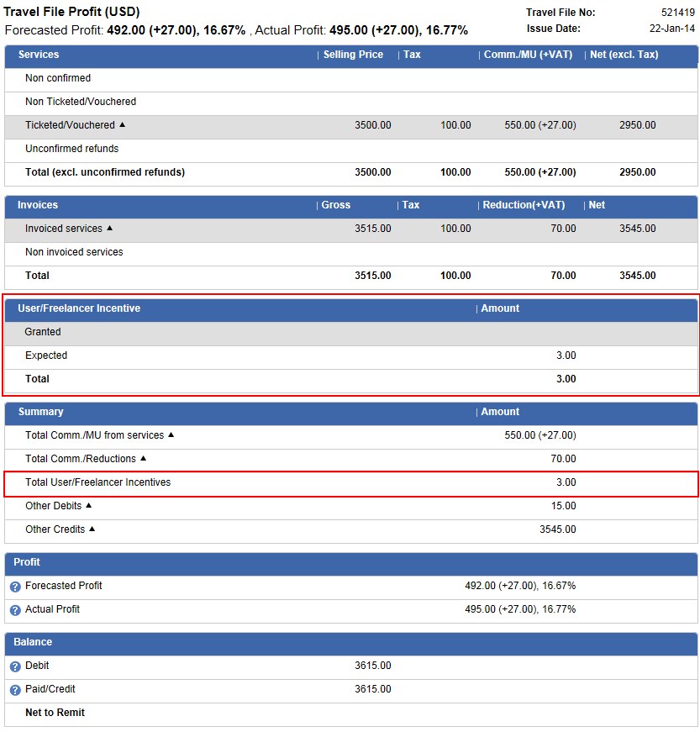Click the Issue Date label
This screenshot has height=732, width=700.
pos(554,29)
